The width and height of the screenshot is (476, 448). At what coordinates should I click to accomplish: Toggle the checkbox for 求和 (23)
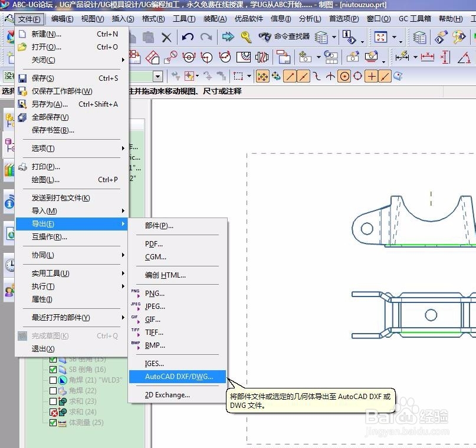click(x=53, y=401)
